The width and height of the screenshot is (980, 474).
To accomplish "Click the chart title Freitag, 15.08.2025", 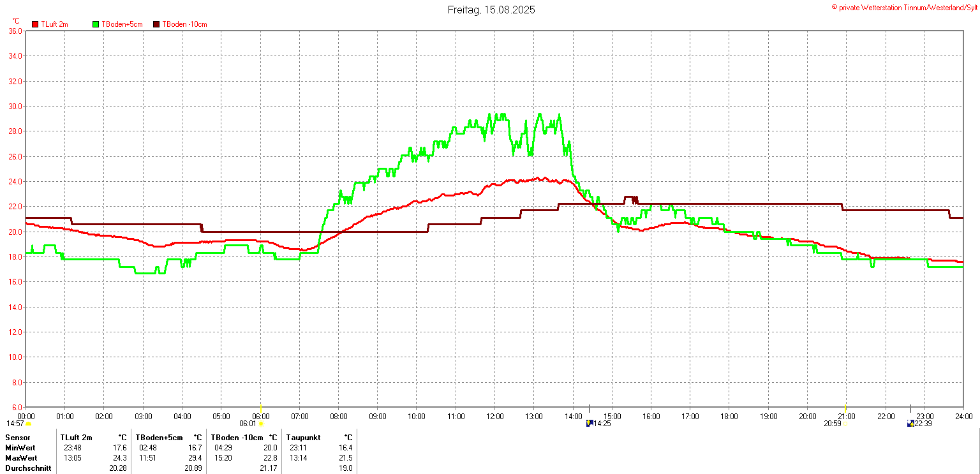I will click(491, 10).
